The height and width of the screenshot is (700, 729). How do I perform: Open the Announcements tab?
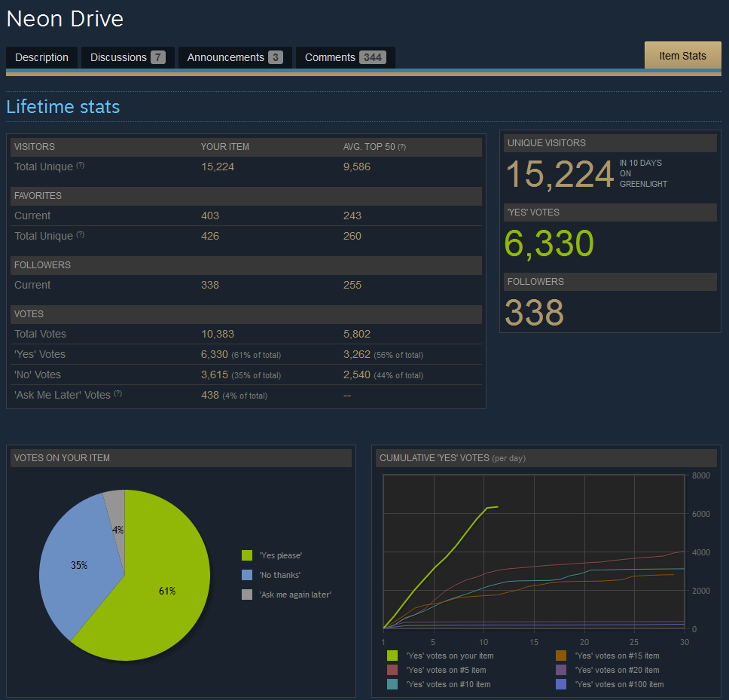[235, 57]
